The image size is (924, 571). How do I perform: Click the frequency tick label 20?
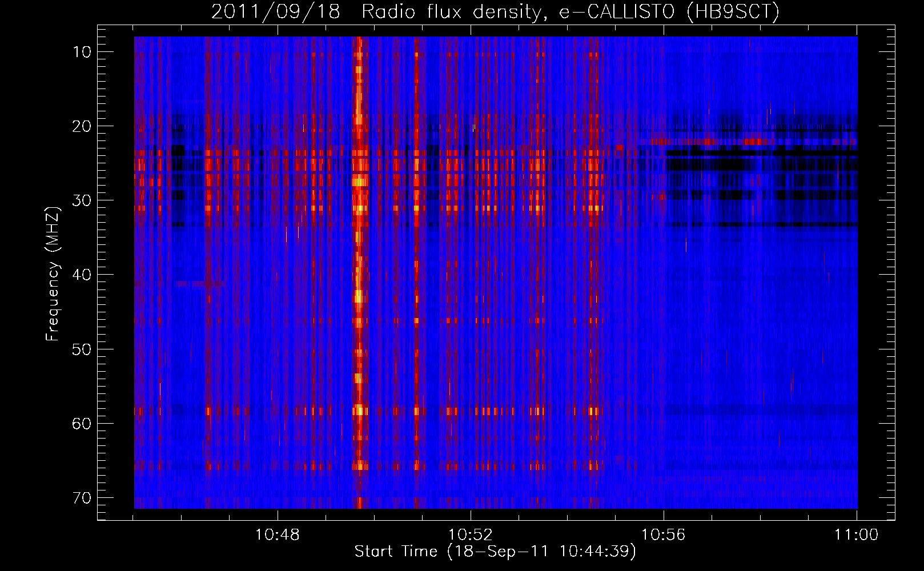(82, 126)
